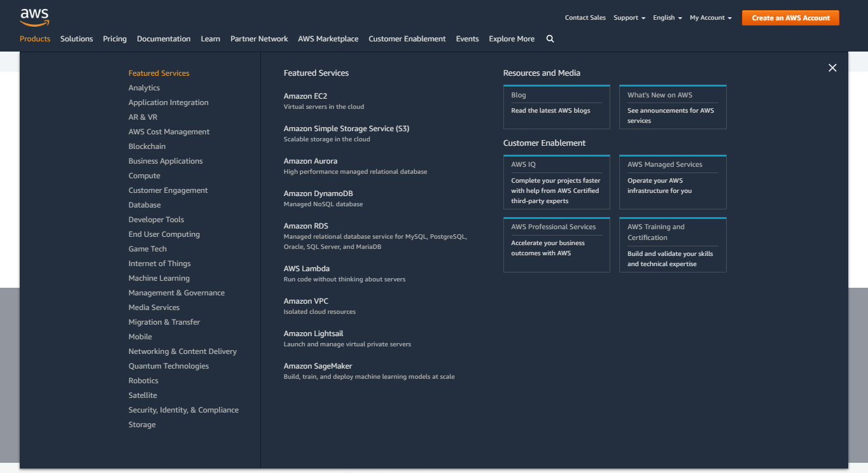The image size is (868, 473).
Task: Open the AR & VR category
Action: (x=143, y=117)
